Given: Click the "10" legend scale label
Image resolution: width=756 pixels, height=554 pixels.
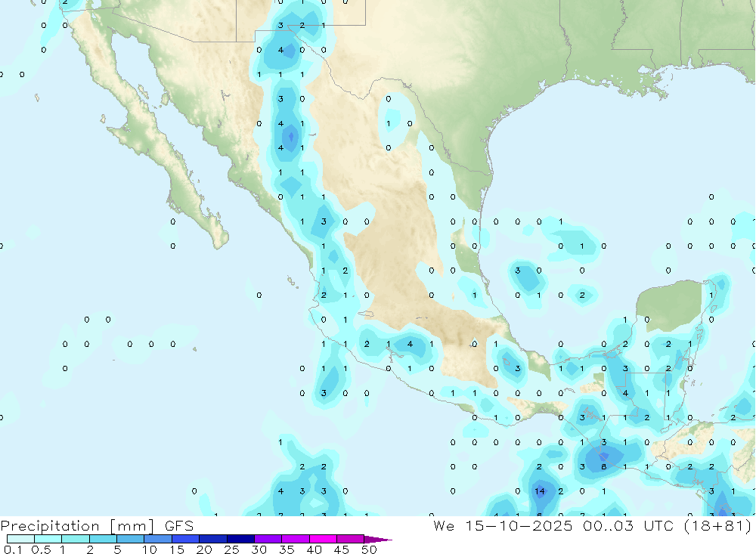Looking at the screenshot, I should [x=150, y=549].
